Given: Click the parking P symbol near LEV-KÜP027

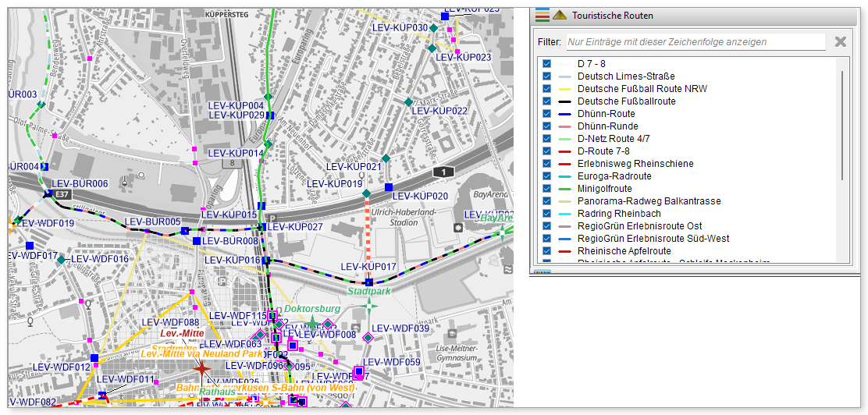Looking at the screenshot, I should [271, 218].
